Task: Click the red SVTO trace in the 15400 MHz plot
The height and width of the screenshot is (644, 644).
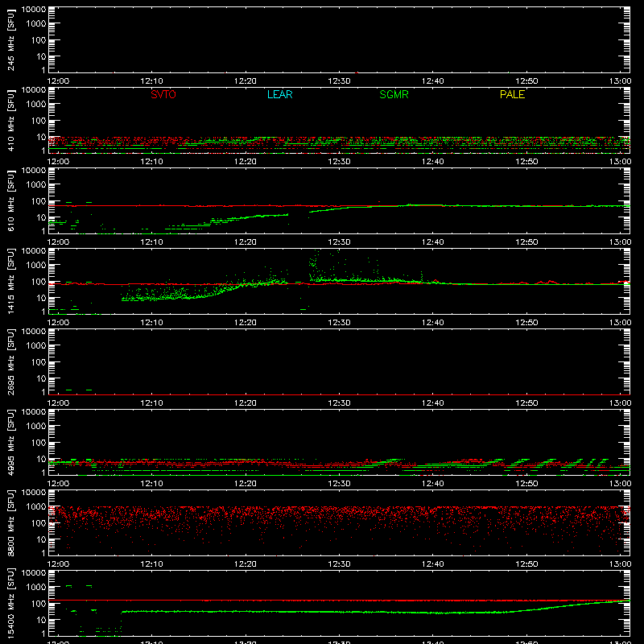Action: click(339, 601)
